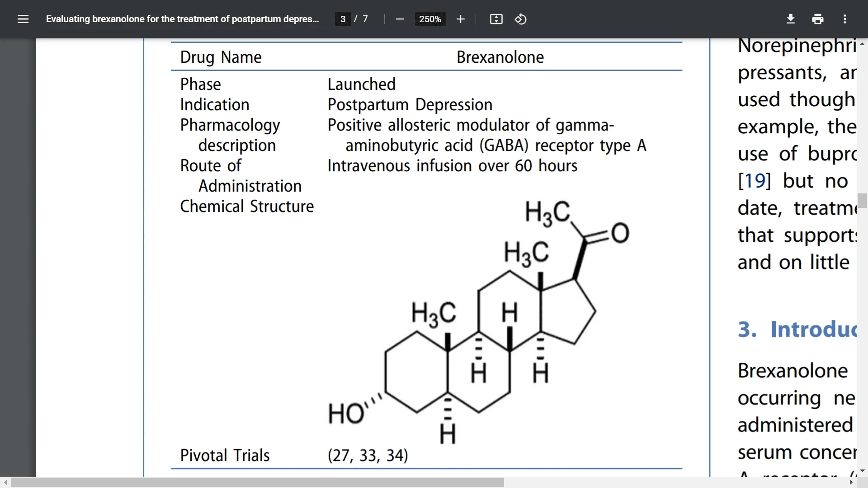Viewport: 868px width, 488px height.
Task: Click the scroll right arrow
Action: pos(851,483)
